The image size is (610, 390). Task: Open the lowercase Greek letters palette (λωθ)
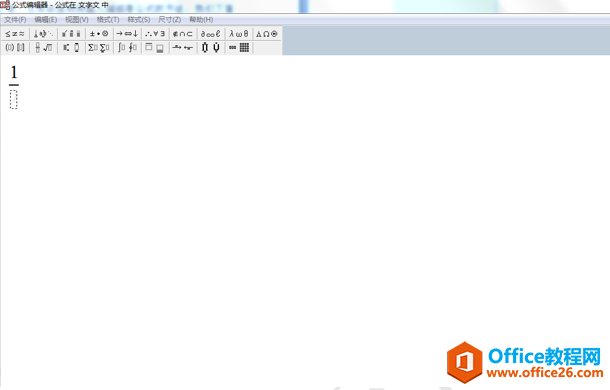pyautogui.click(x=239, y=34)
